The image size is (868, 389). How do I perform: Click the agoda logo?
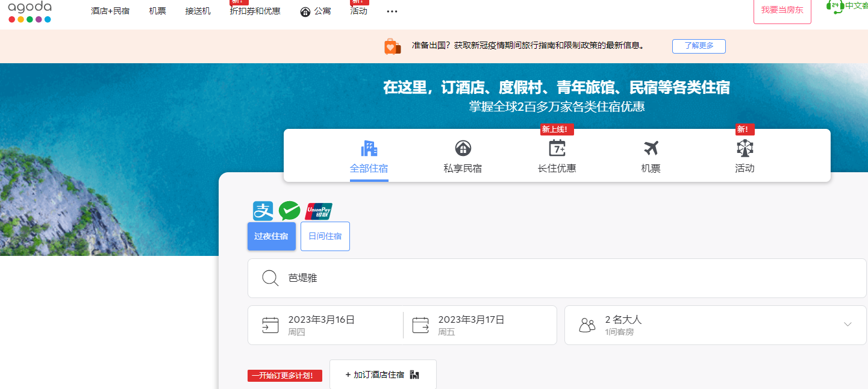[30, 11]
